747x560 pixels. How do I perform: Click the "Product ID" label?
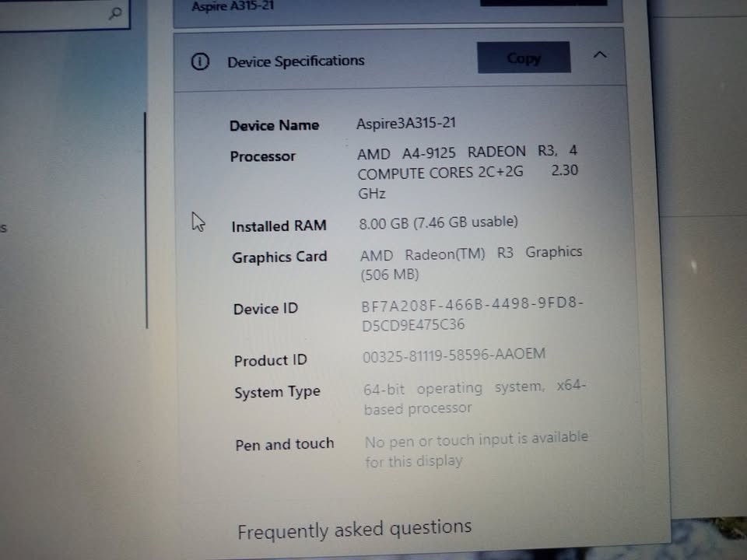[270, 360]
